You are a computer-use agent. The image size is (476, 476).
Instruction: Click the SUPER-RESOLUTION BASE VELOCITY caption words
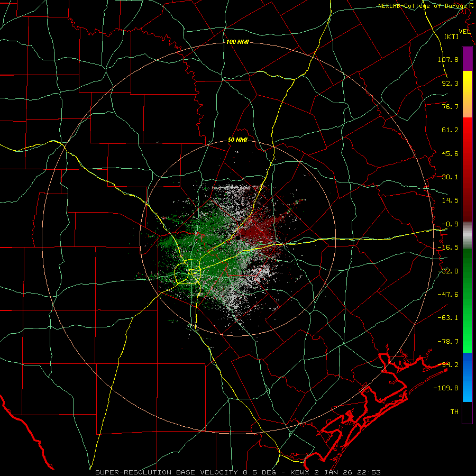pyautogui.click(x=167, y=472)
